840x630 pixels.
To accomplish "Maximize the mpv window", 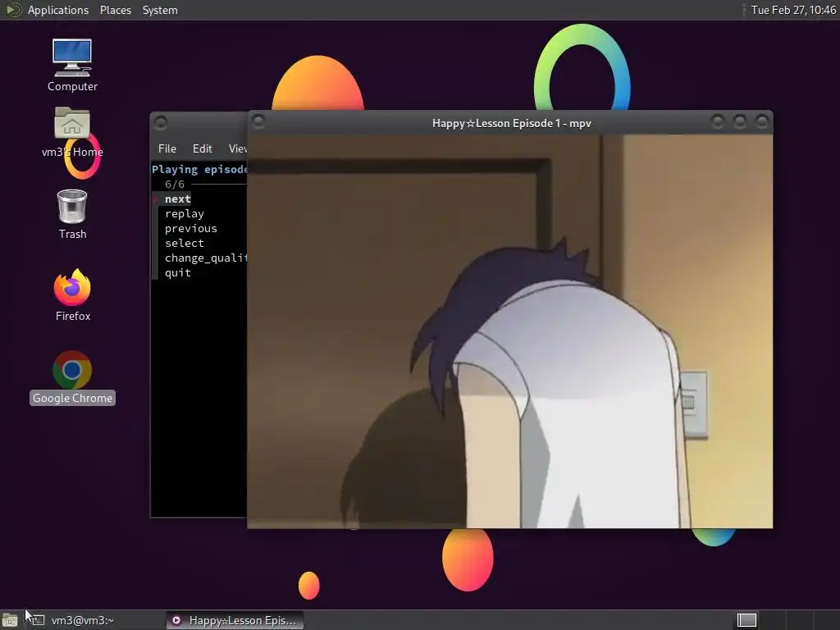I will [x=739, y=122].
